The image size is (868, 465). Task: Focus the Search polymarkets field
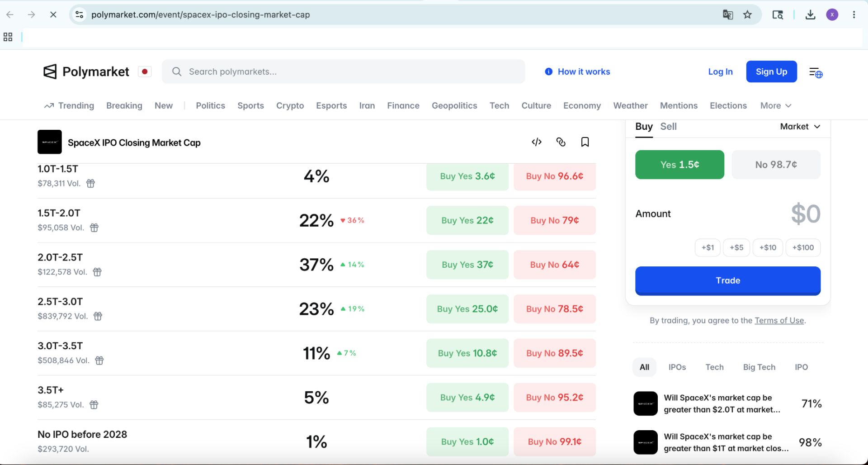coord(344,71)
